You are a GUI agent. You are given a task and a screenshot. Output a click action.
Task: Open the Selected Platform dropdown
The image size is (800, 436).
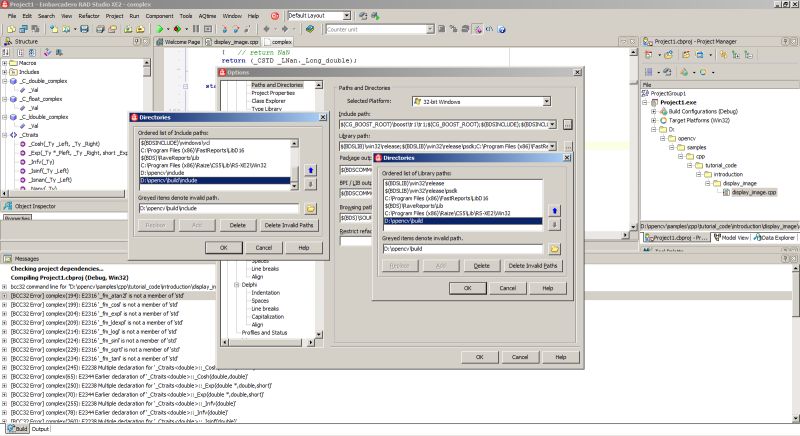click(x=546, y=101)
